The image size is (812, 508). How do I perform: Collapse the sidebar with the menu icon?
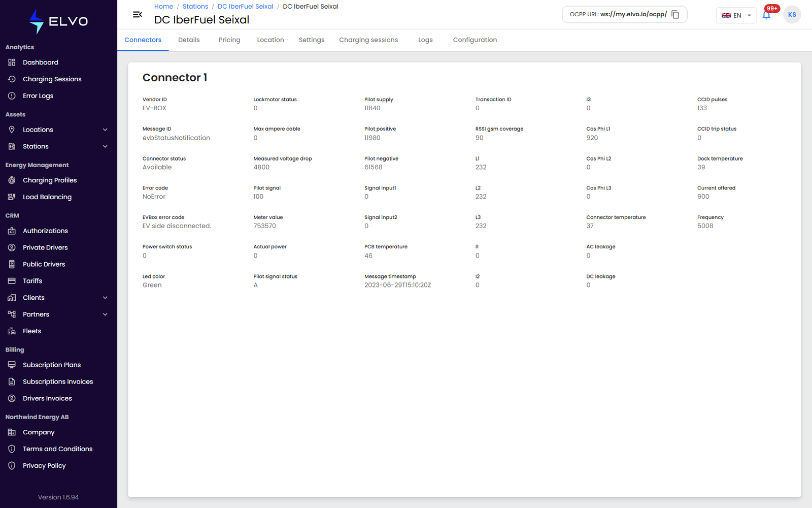coord(137,14)
